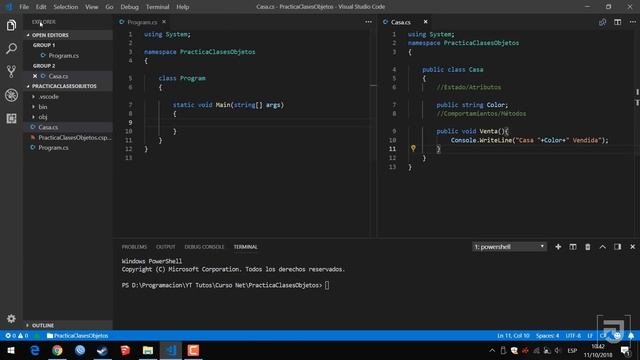Screen dimensions: 640x360
Task: Open more actions for Program.cs editor group
Action: tap(368, 22)
